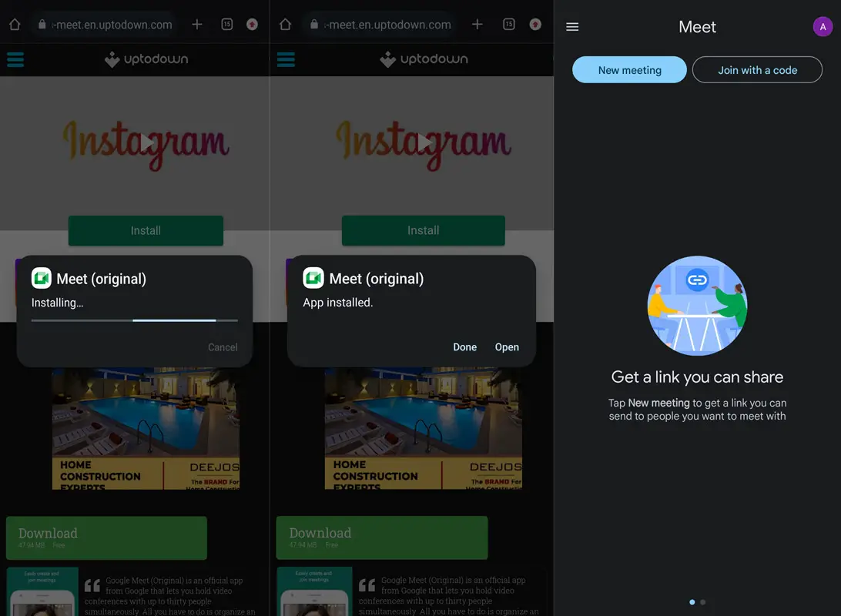Image resolution: width=841 pixels, height=616 pixels.
Task: Open app screenshot thumbnail in middle panel
Action: (314, 592)
